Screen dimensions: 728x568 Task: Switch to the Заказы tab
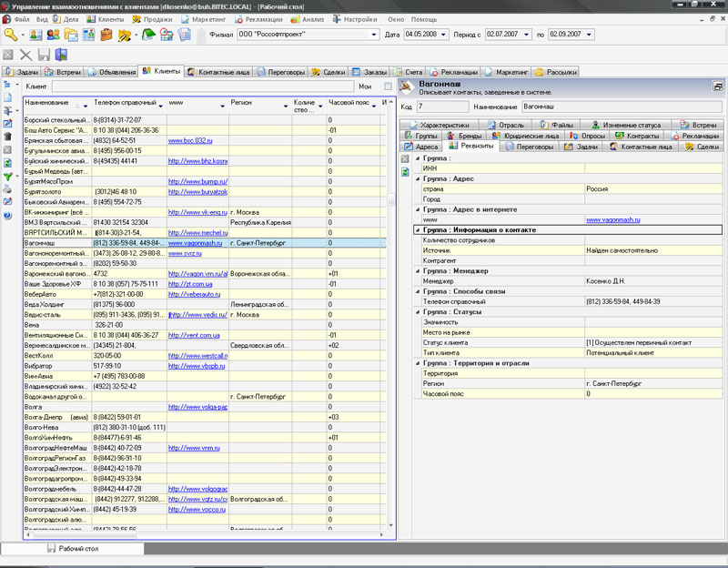(x=370, y=72)
